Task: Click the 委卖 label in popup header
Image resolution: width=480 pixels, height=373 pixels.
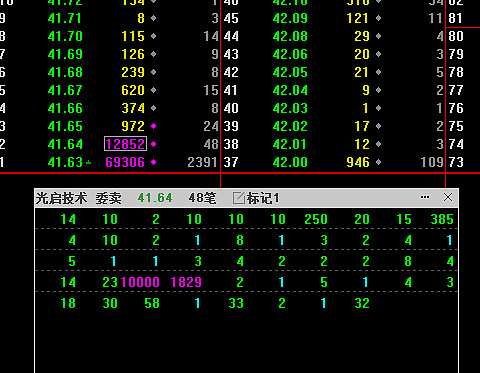Action: point(109,198)
